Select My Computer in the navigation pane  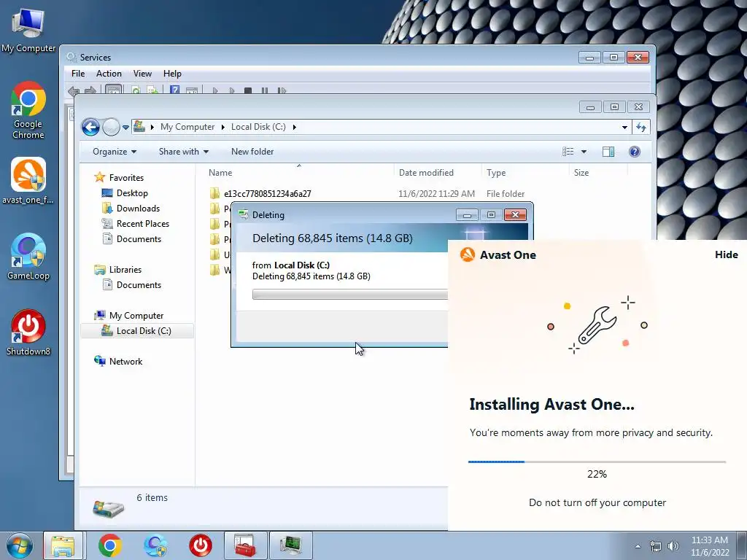[x=136, y=316]
